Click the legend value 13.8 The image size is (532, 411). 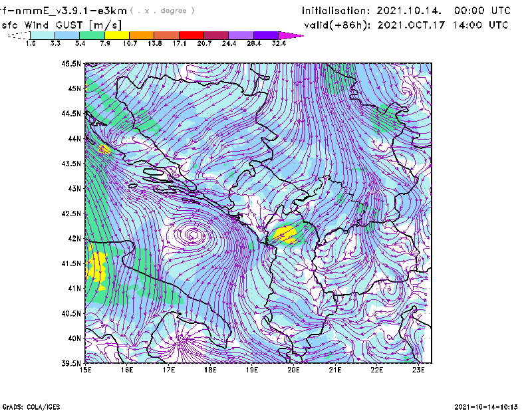(x=155, y=43)
